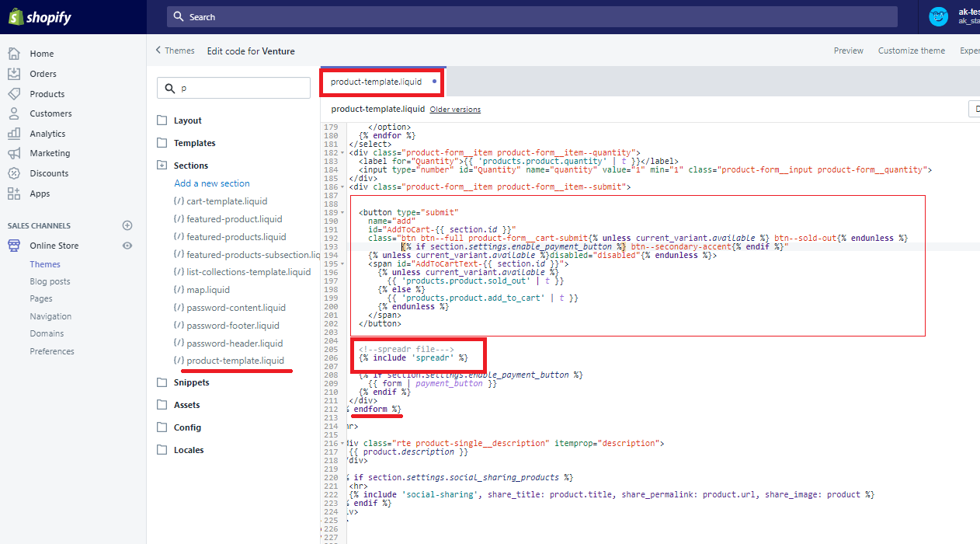Open Analytics in the sidebar
The height and width of the screenshot is (544, 980).
[47, 134]
